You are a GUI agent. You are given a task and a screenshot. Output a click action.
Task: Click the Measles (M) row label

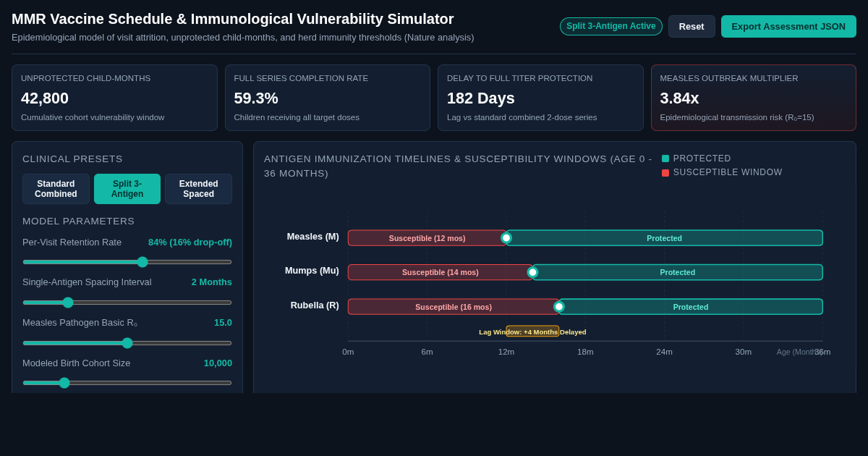coord(312,237)
